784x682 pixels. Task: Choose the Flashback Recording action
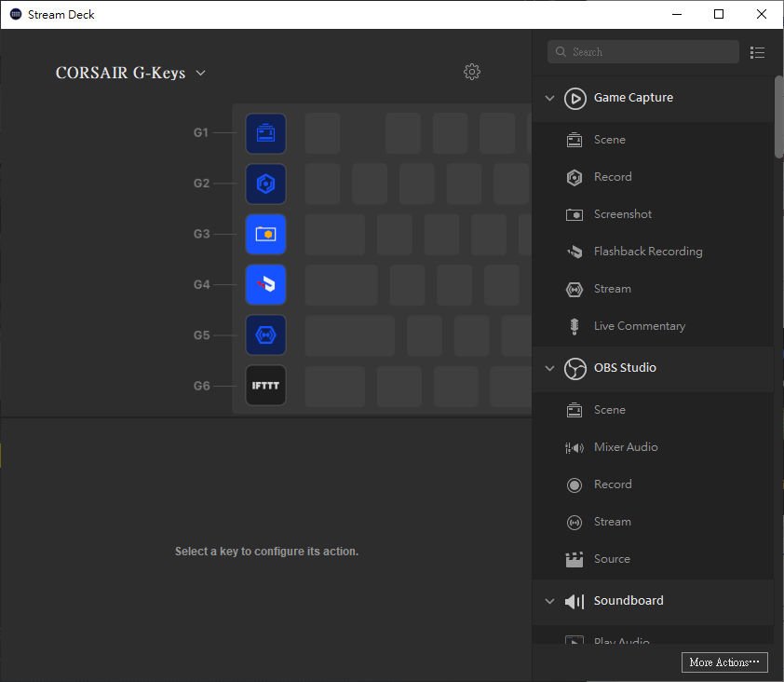653,252
